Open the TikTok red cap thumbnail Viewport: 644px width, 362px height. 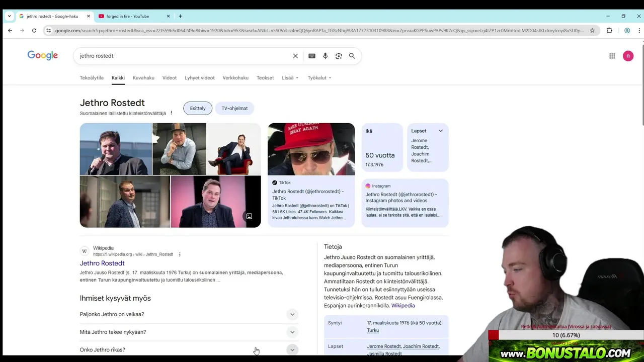(x=311, y=149)
